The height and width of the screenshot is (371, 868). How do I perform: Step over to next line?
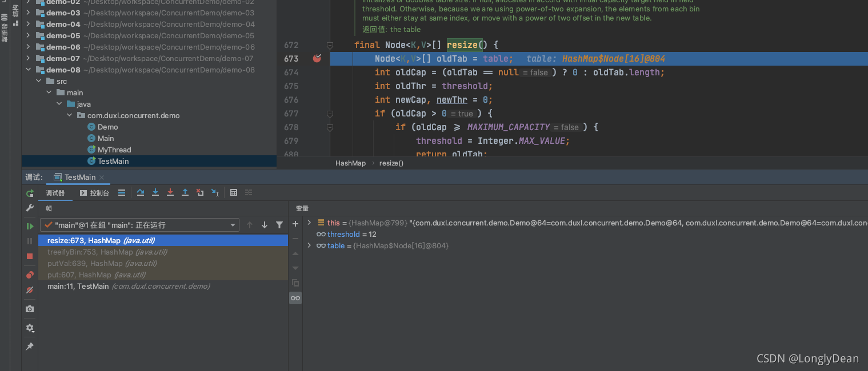click(x=141, y=193)
